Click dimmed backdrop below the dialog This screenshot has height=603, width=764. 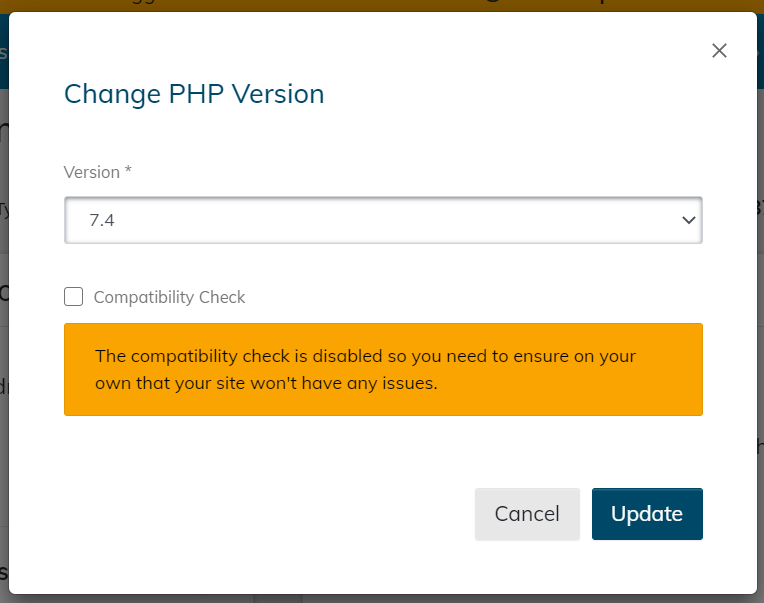pos(382,599)
